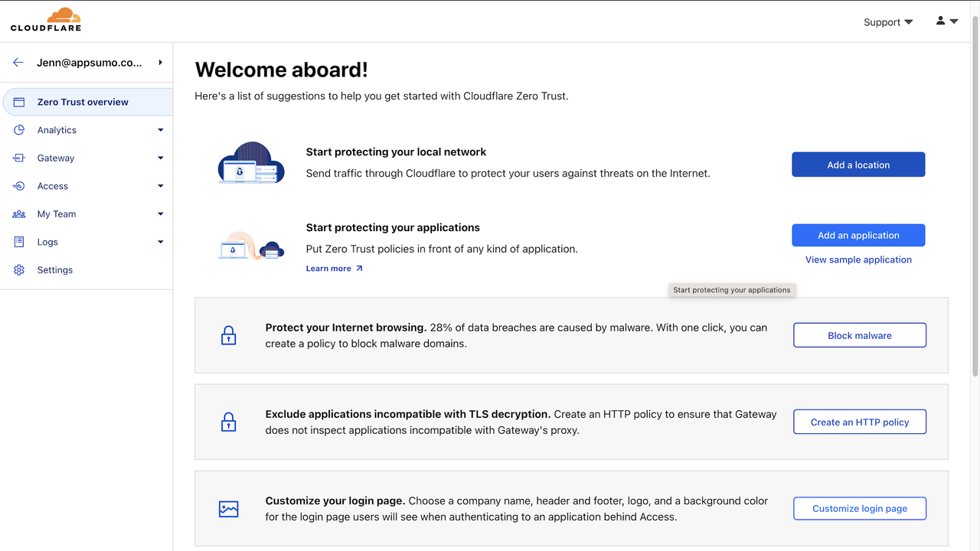Open the View sample application link

click(x=858, y=259)
